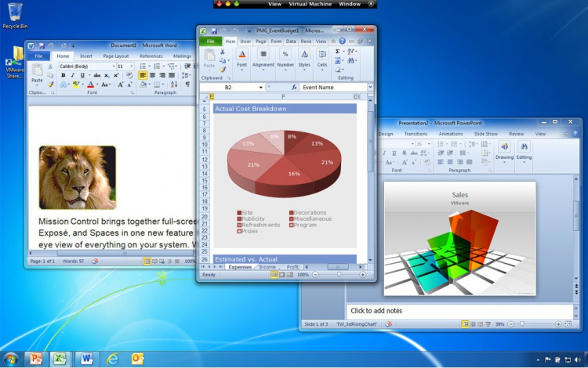The height and width of the screenshot is (368, 588).
Task: Open the Data tab in Excel
Action: point(291,41)
